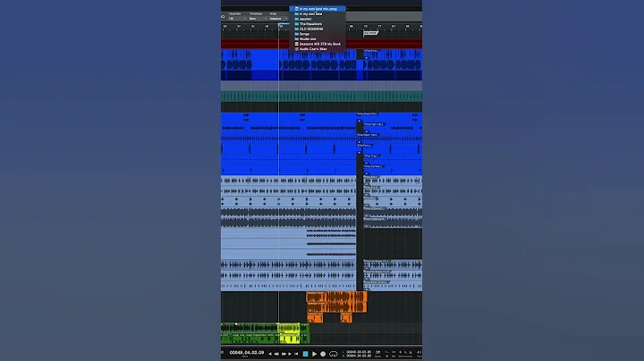This screenshot has width=644, height=361.
Task: Stop playback with the blue stop button
Action: 305,354
